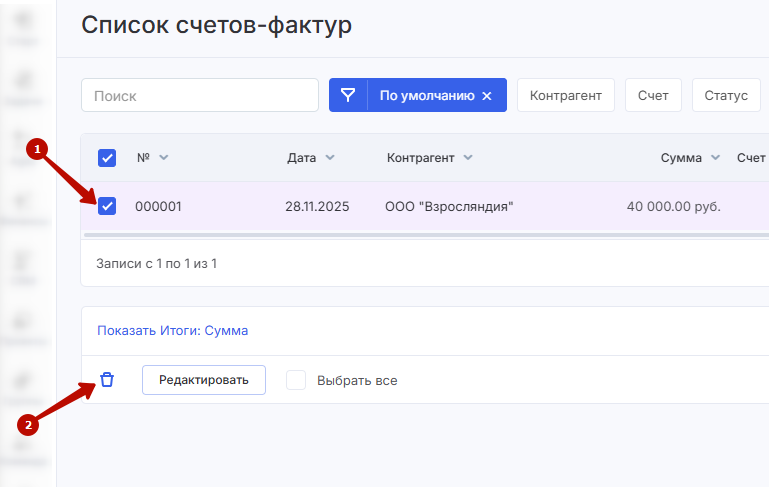
Task: Remove the По умолчанию filter with ×
Action: coord(487,96)
